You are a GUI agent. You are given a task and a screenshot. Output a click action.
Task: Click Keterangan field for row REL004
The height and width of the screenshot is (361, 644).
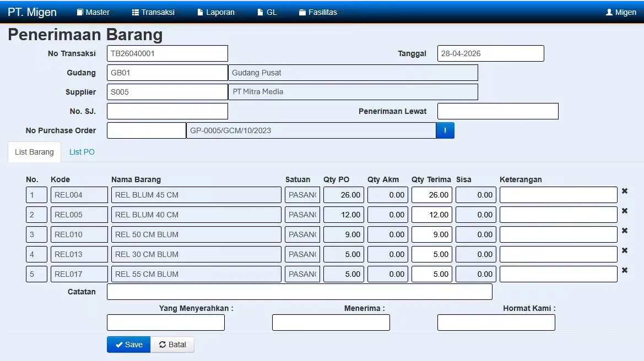click(x=559, y=195)
